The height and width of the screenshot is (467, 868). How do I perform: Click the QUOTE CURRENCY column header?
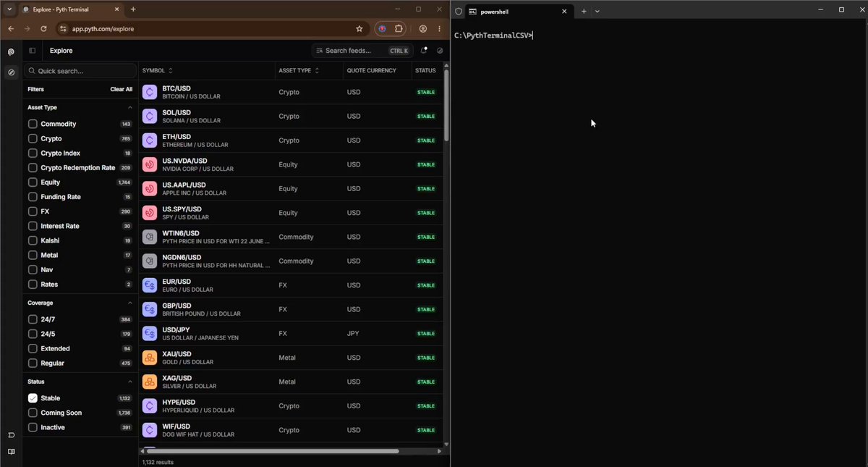(x=371, y=70)
